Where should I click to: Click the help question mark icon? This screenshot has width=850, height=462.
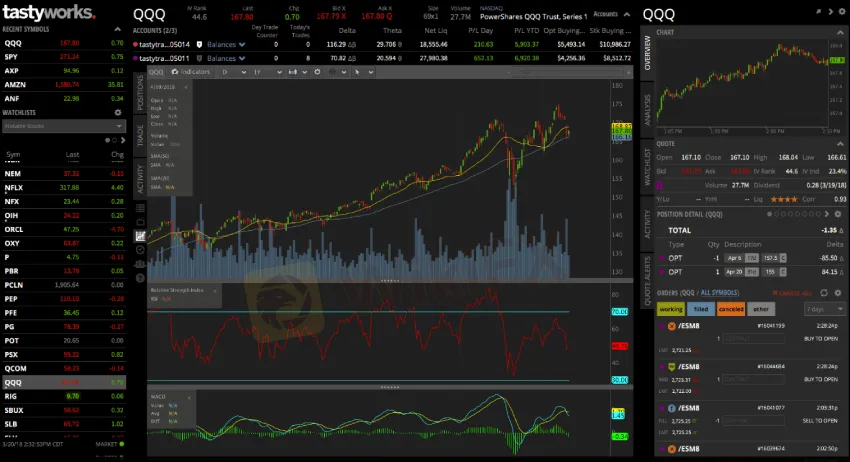click(140, 278)
